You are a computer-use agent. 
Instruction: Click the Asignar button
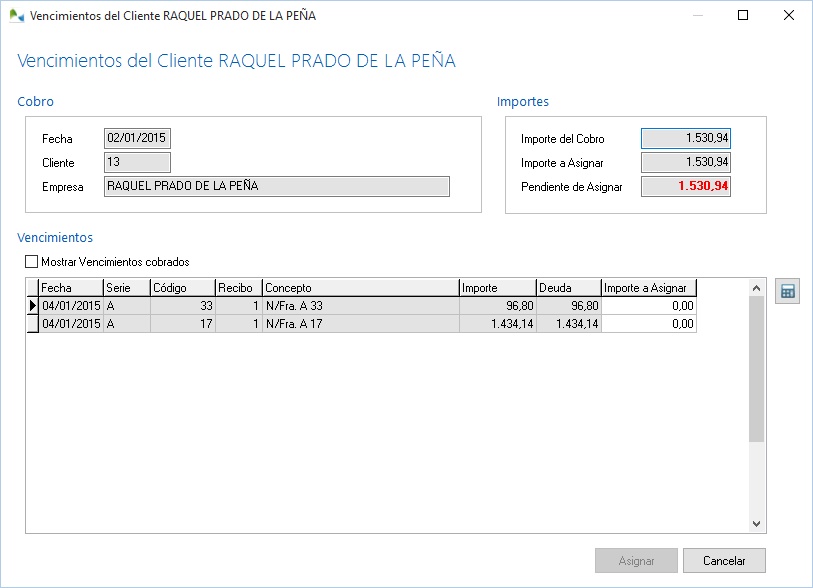635,560
